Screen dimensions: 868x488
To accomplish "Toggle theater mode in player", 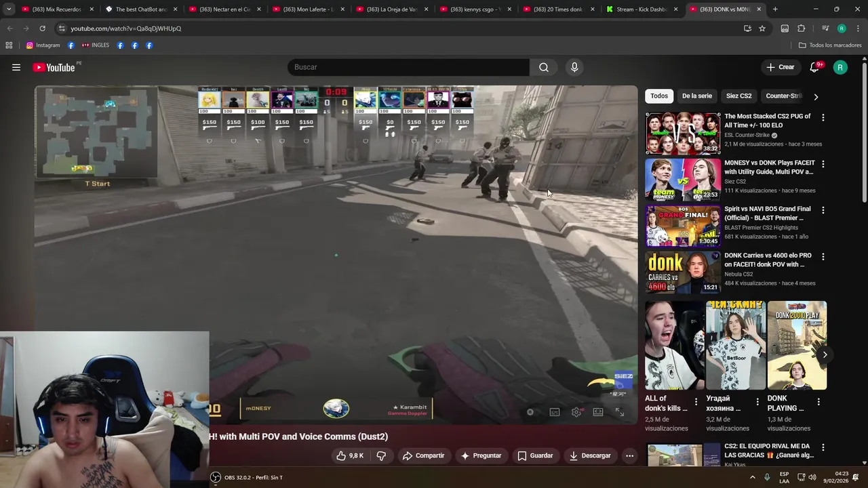I will pos(598,412).
